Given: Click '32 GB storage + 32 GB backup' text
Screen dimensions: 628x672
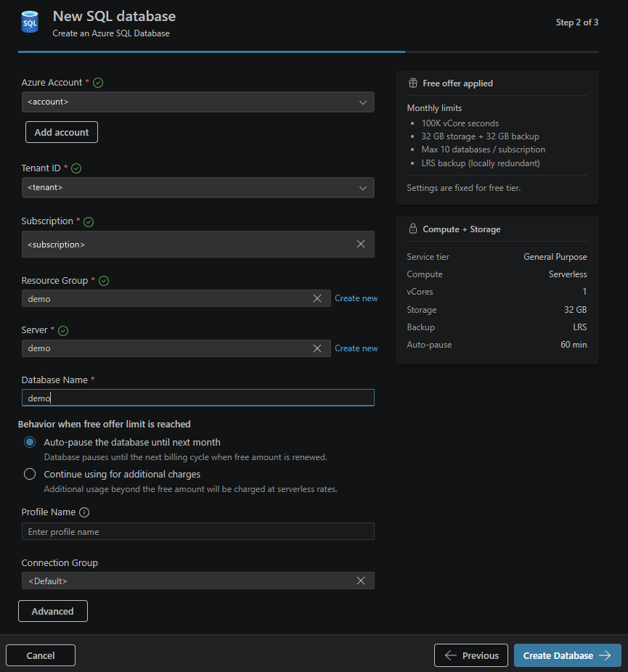Looking at the screenshot, I should [x=480, y=136].
